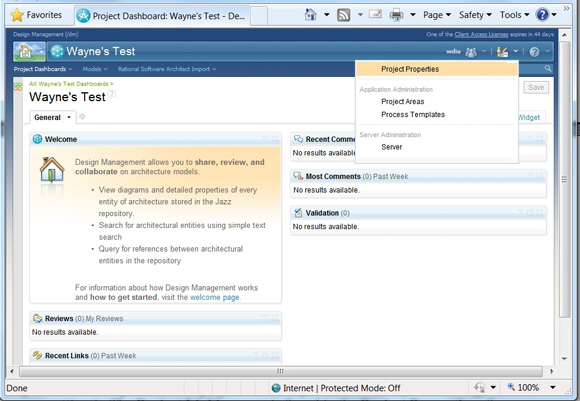The height and width of the screenshot is (401, 580).
Task: Click the search magnifier icon
Action: coord(548,68)
